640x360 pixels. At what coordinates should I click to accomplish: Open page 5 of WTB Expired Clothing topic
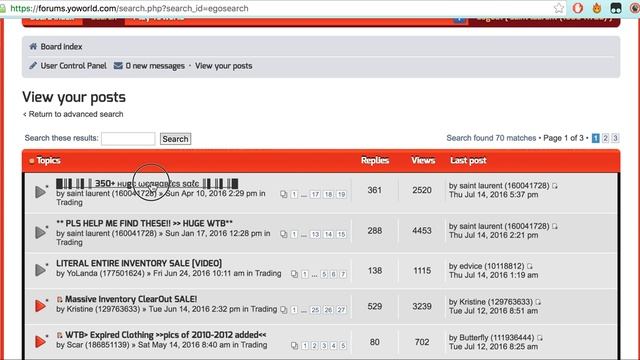pos(343,346)
